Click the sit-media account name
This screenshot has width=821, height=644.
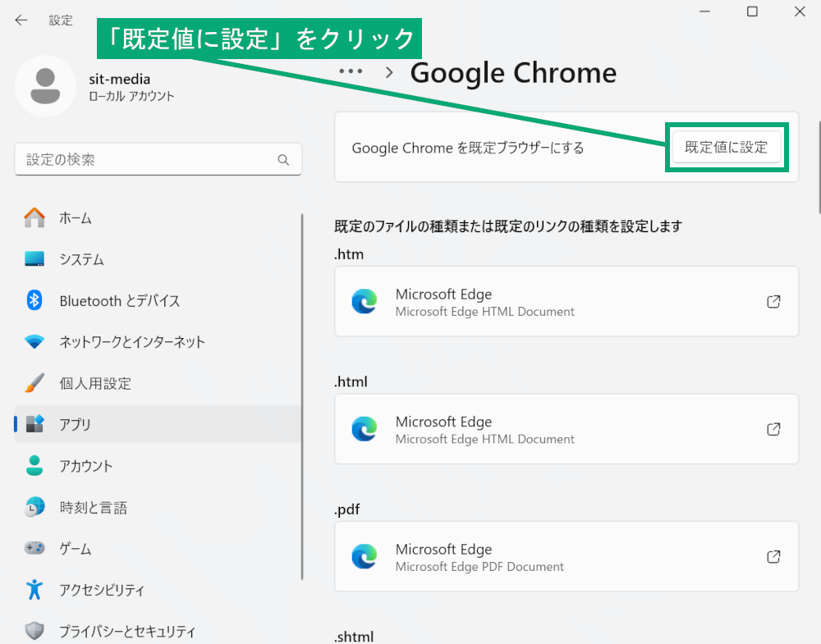click(x=119, y=79)
